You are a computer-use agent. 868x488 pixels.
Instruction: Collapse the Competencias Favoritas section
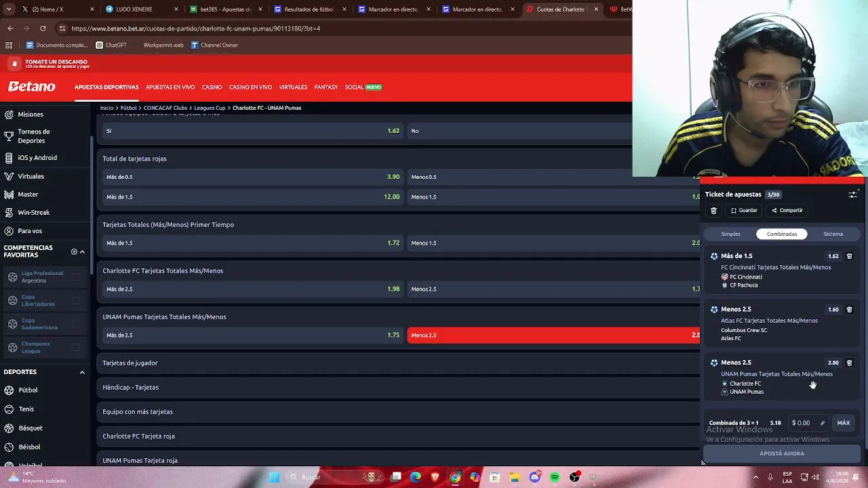[x=82, y=251]
